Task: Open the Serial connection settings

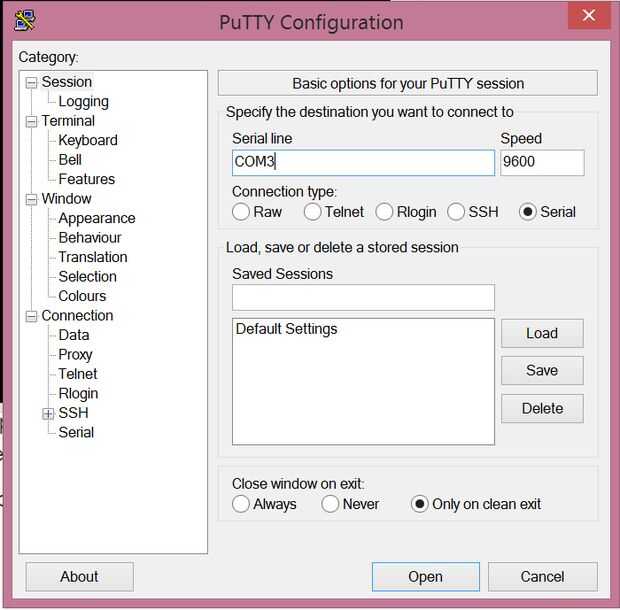Action: tap(76, 432)
